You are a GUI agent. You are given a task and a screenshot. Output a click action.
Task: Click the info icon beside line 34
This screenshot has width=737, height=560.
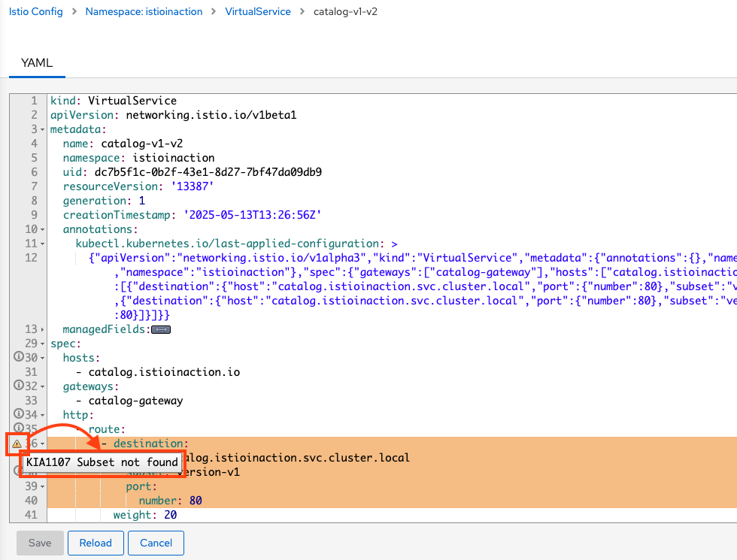[x=18, y=414]
